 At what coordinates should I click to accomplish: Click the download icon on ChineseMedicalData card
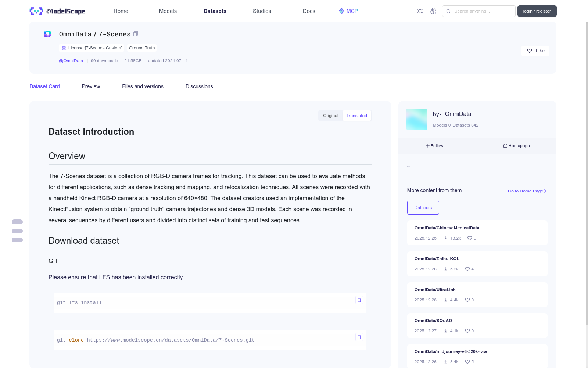coord(446,238)
